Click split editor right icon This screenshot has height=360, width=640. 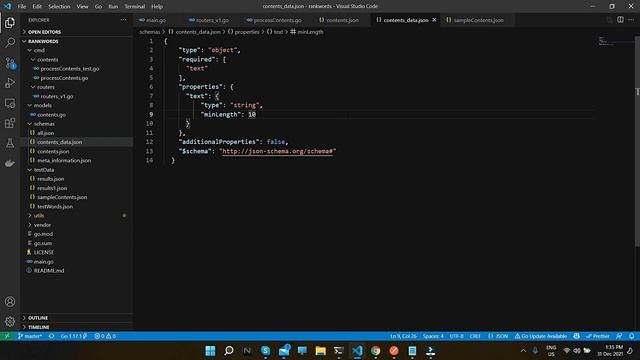[620, 20]
